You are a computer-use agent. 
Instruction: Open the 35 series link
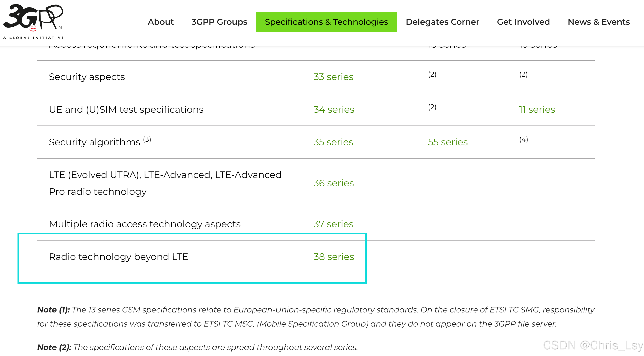point(333,142)
